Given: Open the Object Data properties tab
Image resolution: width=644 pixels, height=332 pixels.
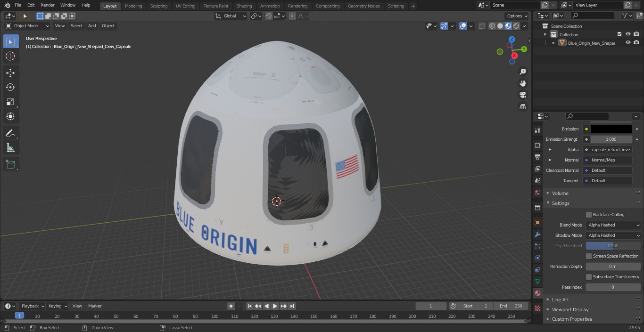Looking at the screenshot, I should click(537, 281).
